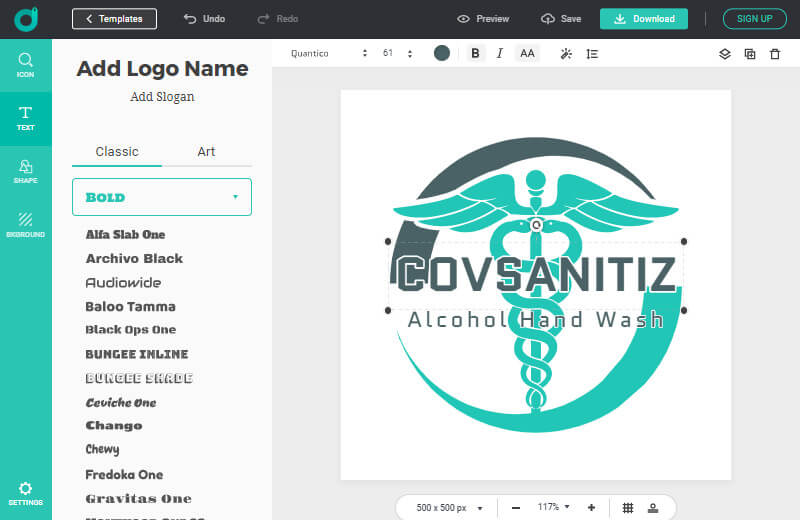800x520 pixels.
Task: Toggle italic formatting
Action: click(499, 54)
